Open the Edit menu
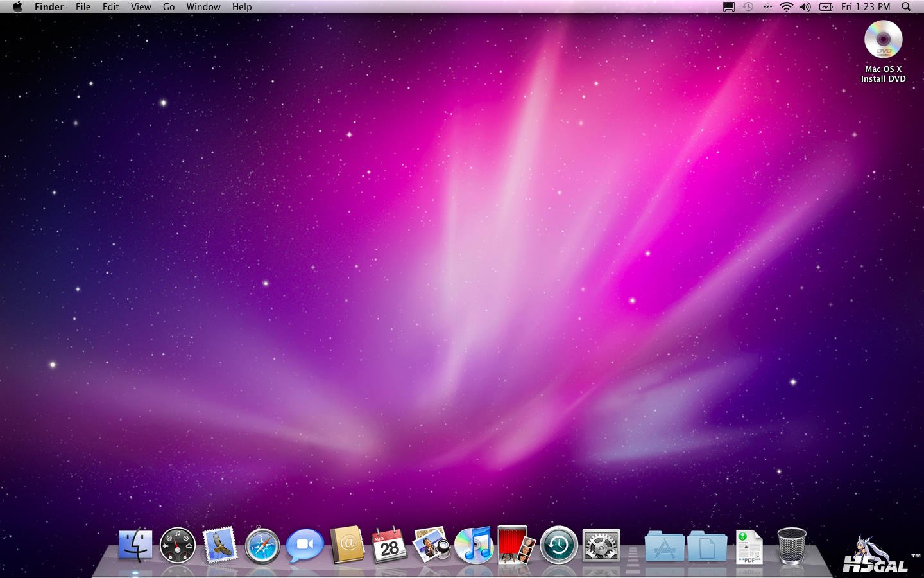 click(111, 7)
